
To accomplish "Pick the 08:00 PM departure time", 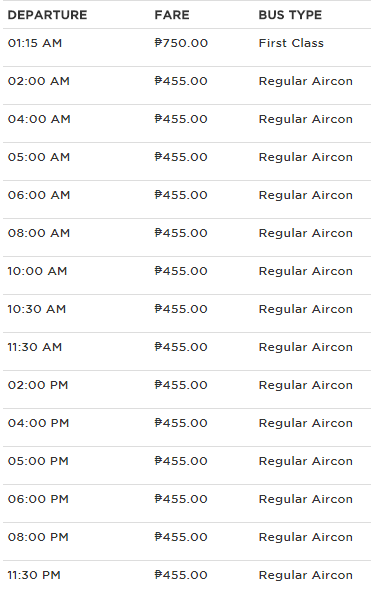I will tap(38, 537).
